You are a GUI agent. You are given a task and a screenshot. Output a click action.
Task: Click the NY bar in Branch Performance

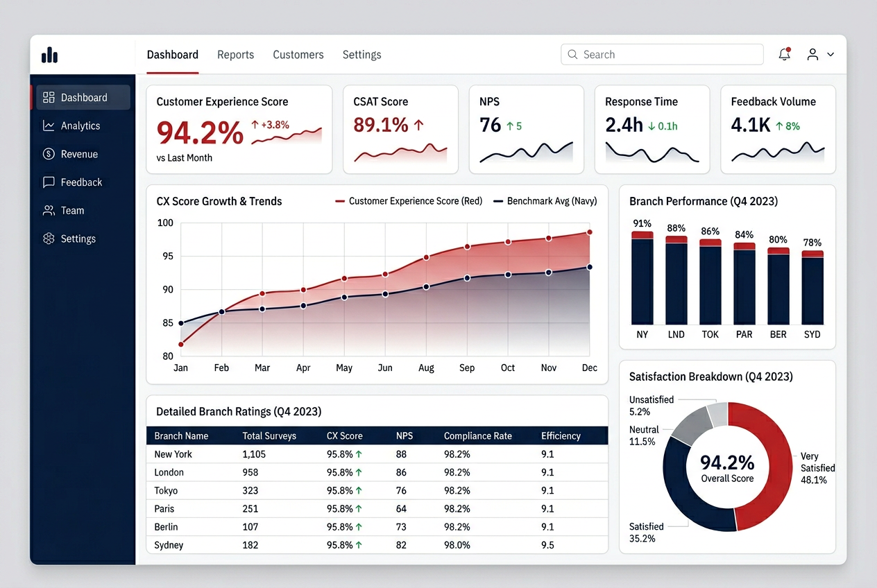pyautogui.click(x=642, y=278)
